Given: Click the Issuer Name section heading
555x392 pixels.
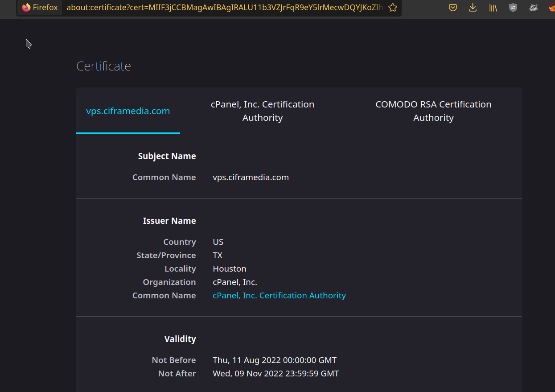Looking at the screenshot, I should [169, 221].
